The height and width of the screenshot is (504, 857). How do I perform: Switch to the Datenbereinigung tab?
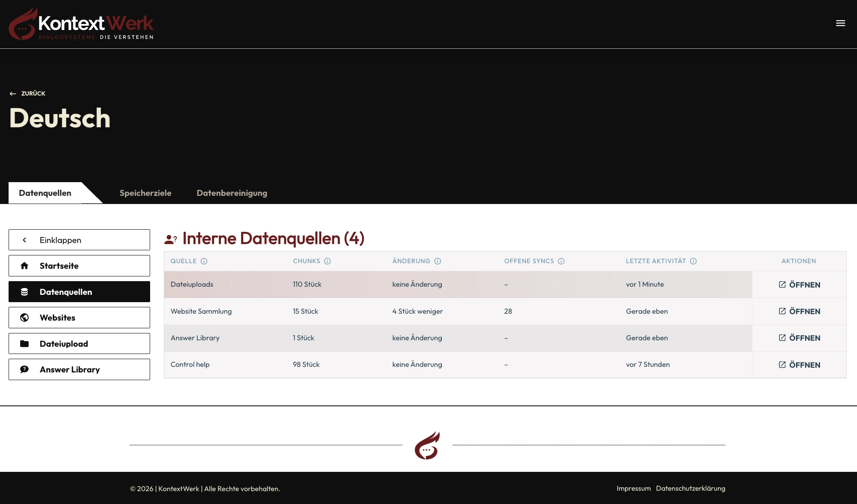pyautogui.click(x=232, y=193)
